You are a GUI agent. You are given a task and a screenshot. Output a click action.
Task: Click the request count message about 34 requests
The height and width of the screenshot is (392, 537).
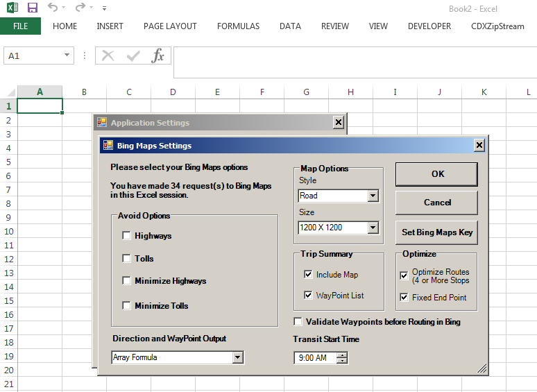point(191,190)
